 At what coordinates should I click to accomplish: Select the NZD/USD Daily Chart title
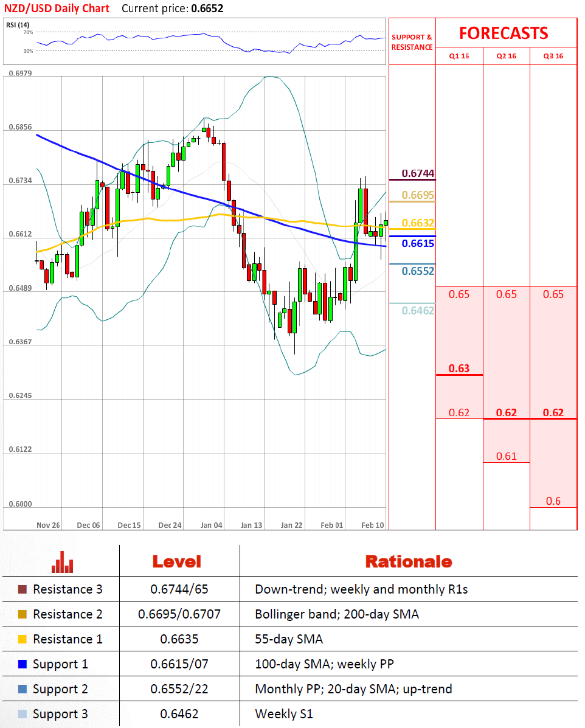pyautogui.click(x=57, y=9)
